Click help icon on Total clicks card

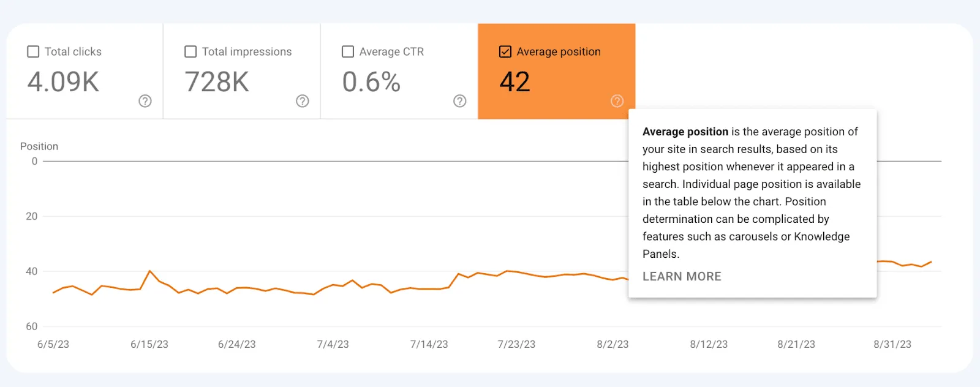[x=145, y=101]
